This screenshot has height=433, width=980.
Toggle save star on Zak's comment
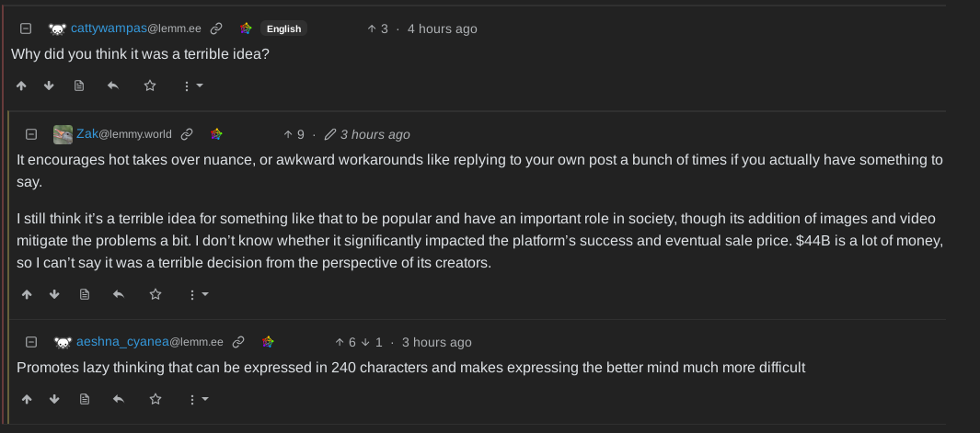156,294
